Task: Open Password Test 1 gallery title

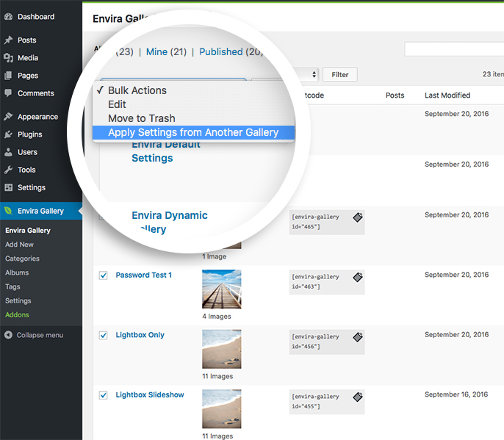Action: (x=144, y=275)
